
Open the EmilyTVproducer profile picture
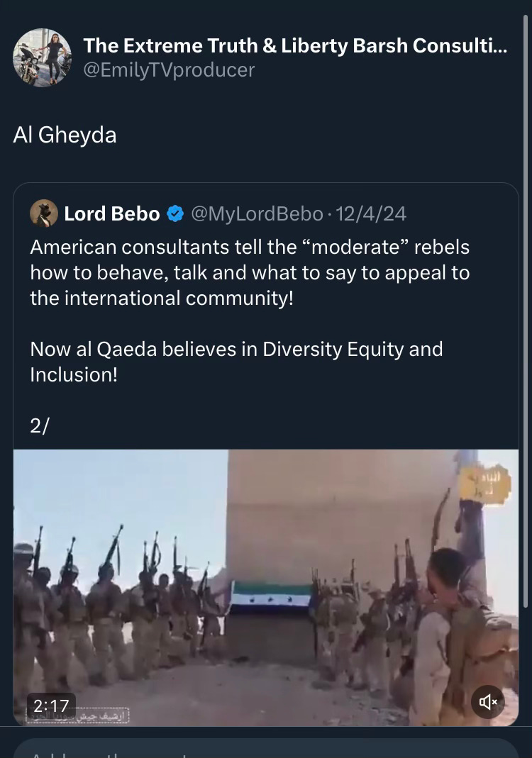[x=42, y=57]
